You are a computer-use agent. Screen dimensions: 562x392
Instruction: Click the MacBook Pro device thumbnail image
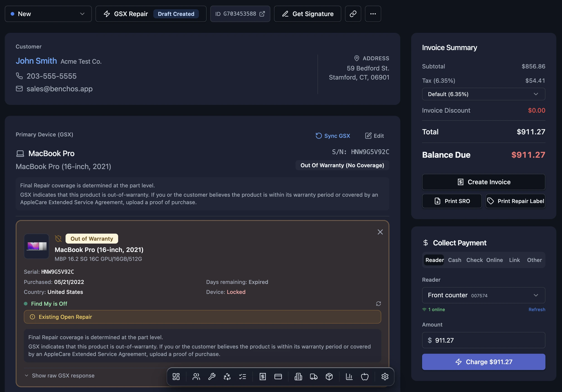tap(37, 246)
